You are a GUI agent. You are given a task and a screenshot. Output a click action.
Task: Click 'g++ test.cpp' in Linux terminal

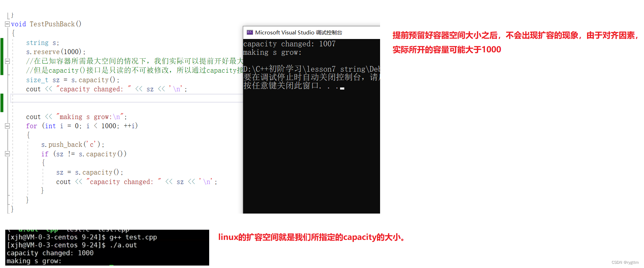point(133,237)
